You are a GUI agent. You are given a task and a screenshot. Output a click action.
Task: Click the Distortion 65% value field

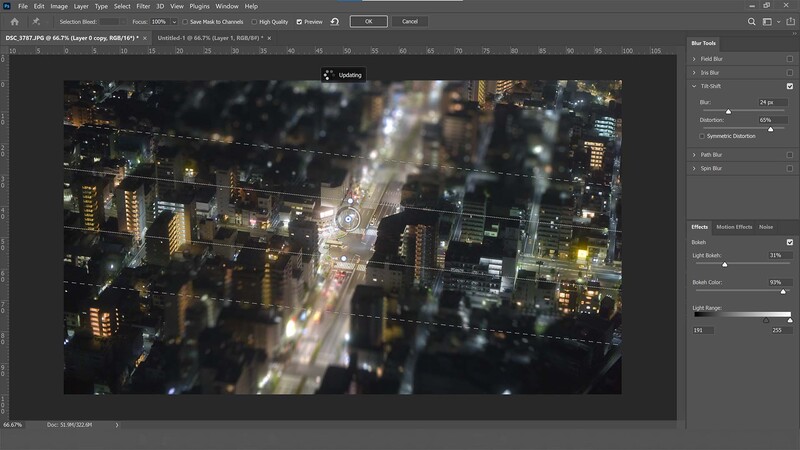(772, 120)
